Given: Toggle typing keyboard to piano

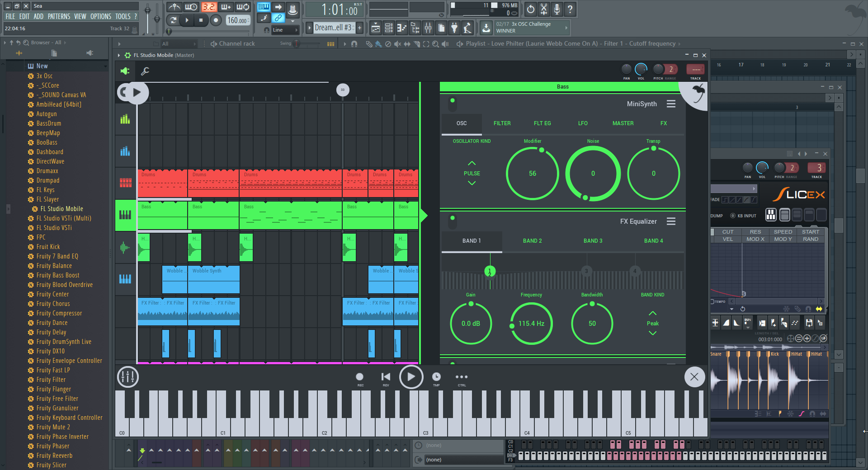Looking at the screenshot, I should click(264, 7).
